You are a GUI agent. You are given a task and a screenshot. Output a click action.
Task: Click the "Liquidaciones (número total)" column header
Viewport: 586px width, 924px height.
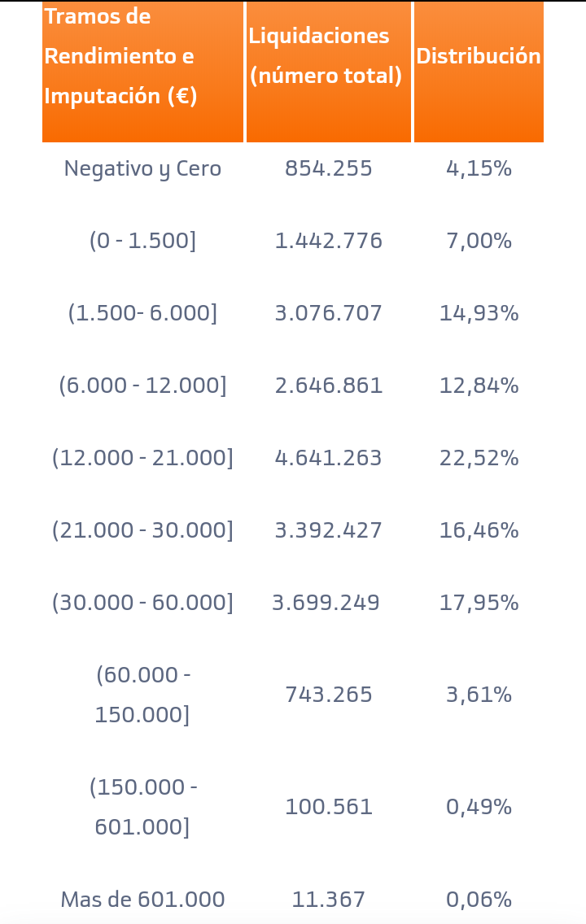point(326,56)
